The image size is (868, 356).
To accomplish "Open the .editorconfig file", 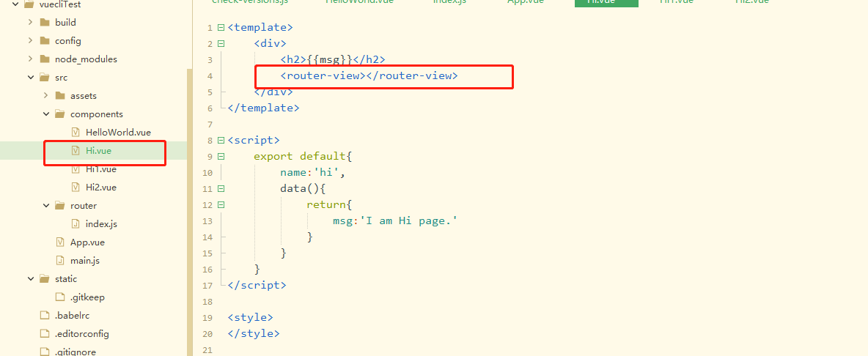I will pos(81,333).
